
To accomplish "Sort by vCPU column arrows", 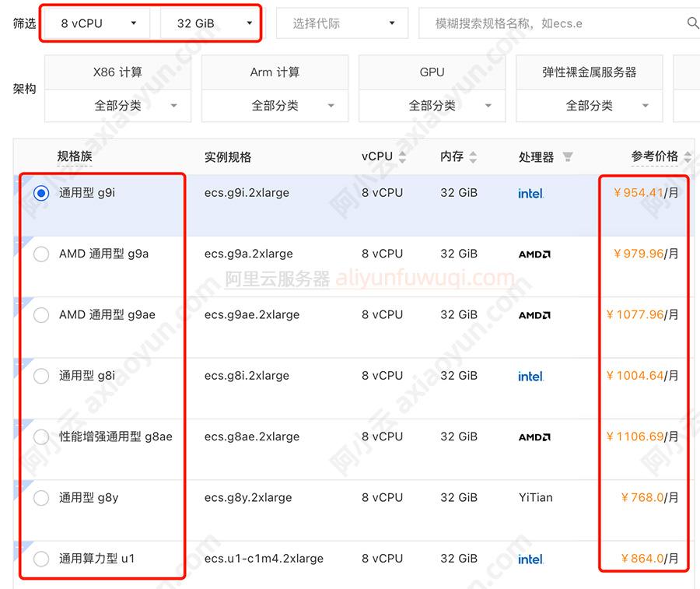I will pyautogui.click(x=402, y=156).
